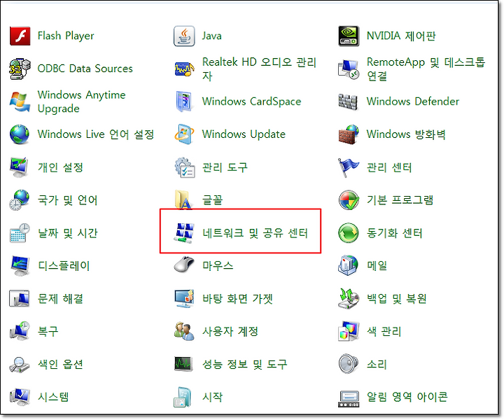Open the 백업 및 복원 icon

[x=349, y=298]
